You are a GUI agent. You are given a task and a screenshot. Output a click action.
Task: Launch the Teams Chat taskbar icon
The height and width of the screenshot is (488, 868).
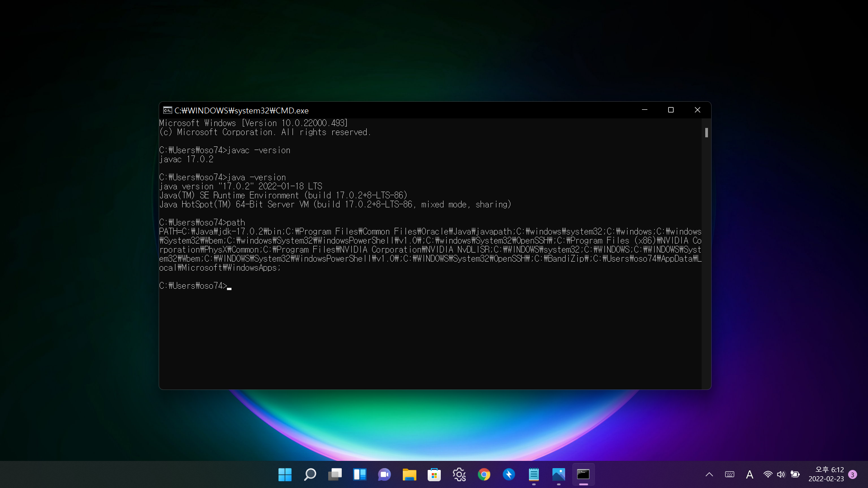point(385,474)
